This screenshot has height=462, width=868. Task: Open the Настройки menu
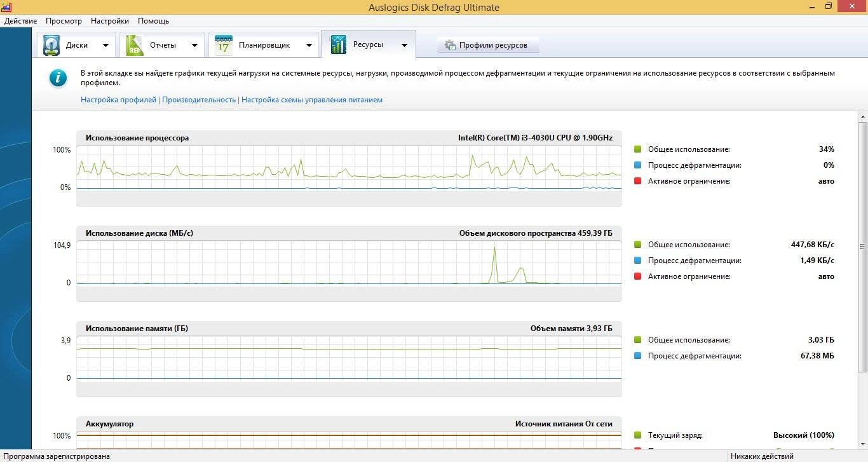tap(109, 21)
